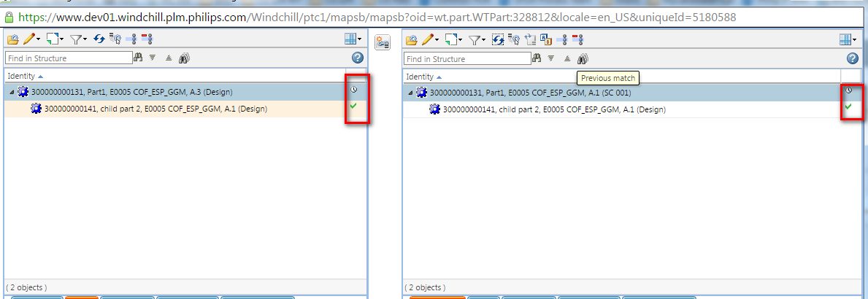Click blue-bar structure link icon in right pane
Viewport: 868px width, 299px height.
tap(562, 40)
